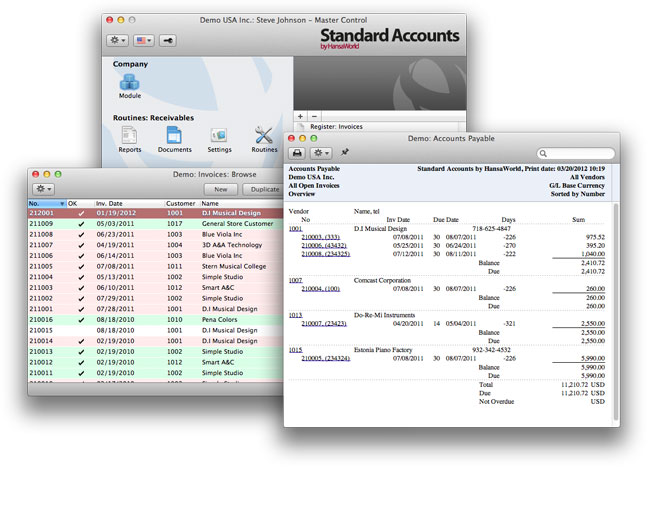Select invoice row 211002
The width and height of the screenshot is (650, 505).
[155, 298]
